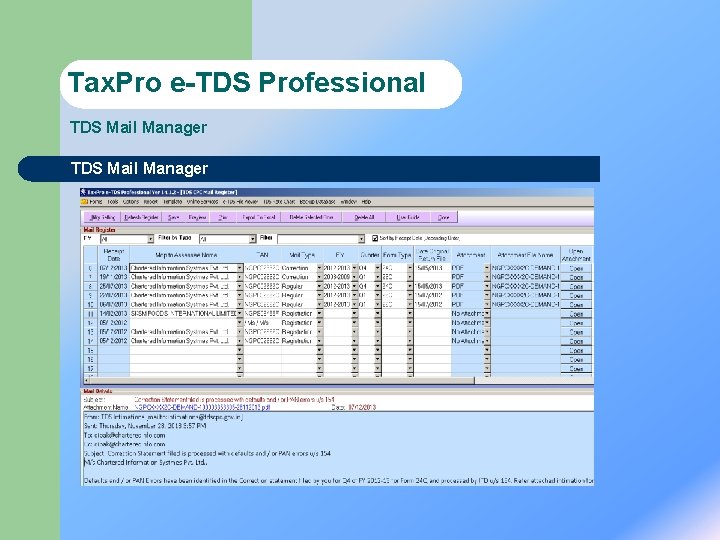Click the Save toolbar button
Screen dimensions: 720x540
173,217
